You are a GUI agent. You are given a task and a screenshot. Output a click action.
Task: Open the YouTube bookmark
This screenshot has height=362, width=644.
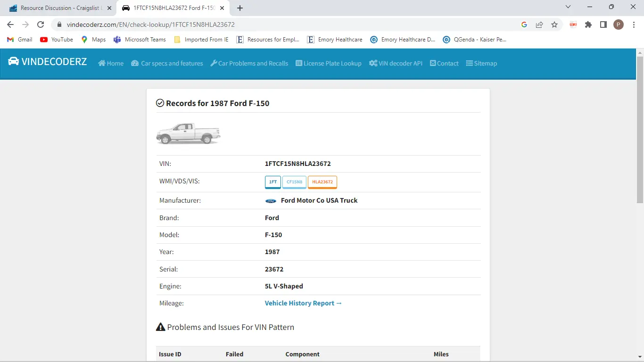pyautogui.click(x=57, y=40)
